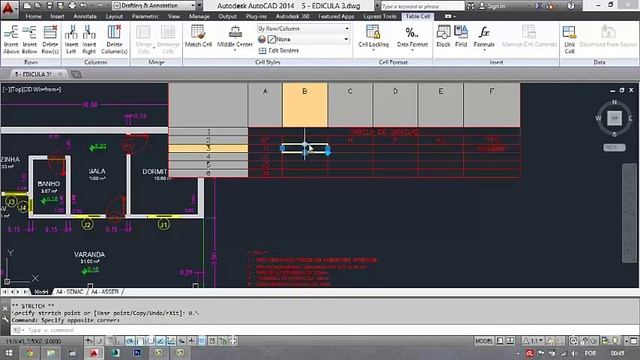Open the Annotate ribbon tab
Screen dimensions: 640x360
85,16
